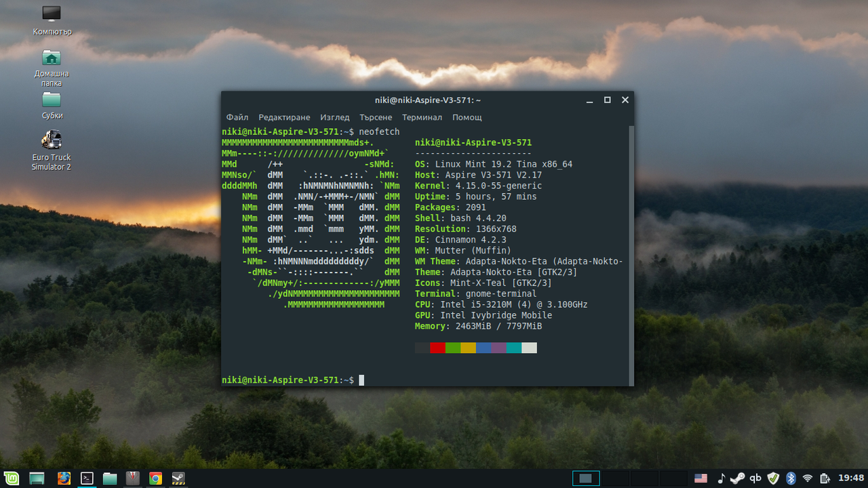The width and height of the screenshot is (868, 488).
Task: Select the Субки folder on desktop
Action: (52, 105)
